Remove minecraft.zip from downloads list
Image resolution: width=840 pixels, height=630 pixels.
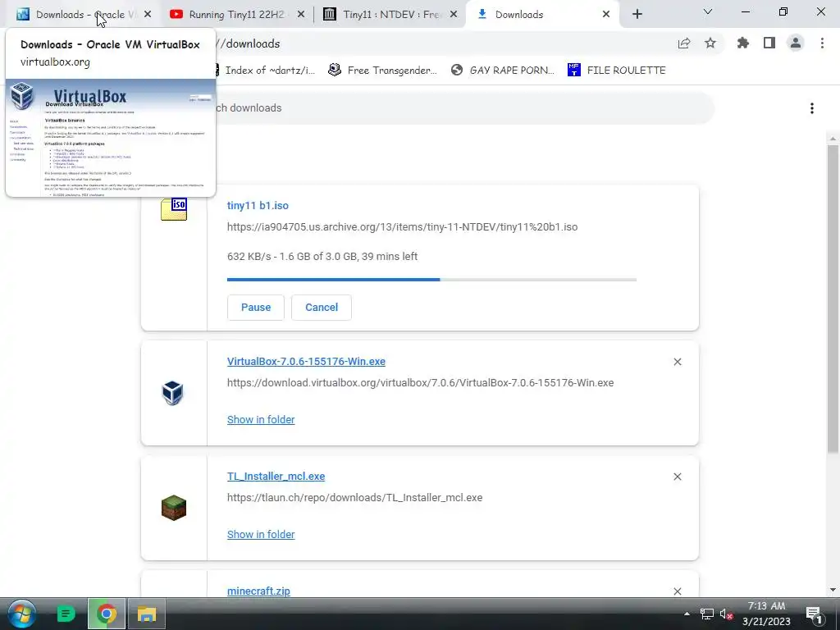[x=677, y=591]
